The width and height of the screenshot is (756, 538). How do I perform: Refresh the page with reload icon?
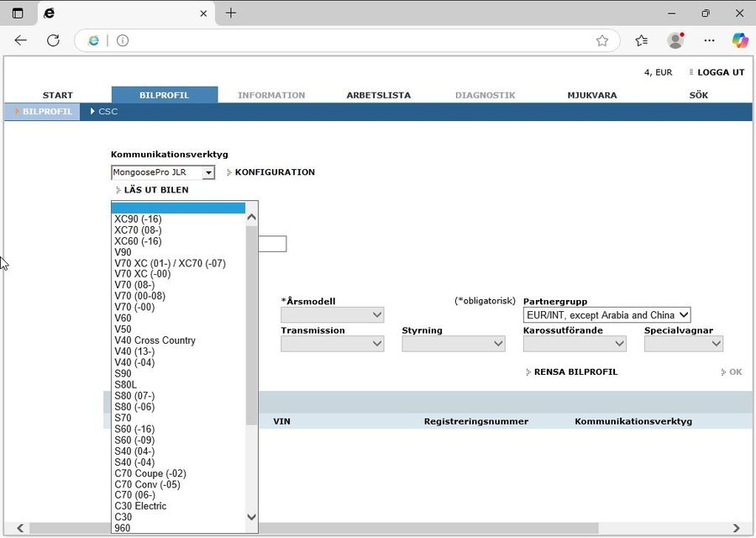click(x=53, y=40)
